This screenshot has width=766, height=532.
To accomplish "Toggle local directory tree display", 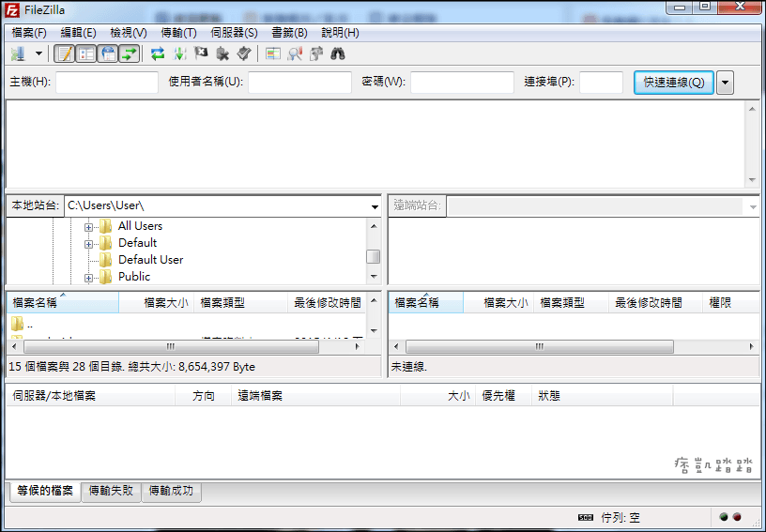I will tap(86, 53).
